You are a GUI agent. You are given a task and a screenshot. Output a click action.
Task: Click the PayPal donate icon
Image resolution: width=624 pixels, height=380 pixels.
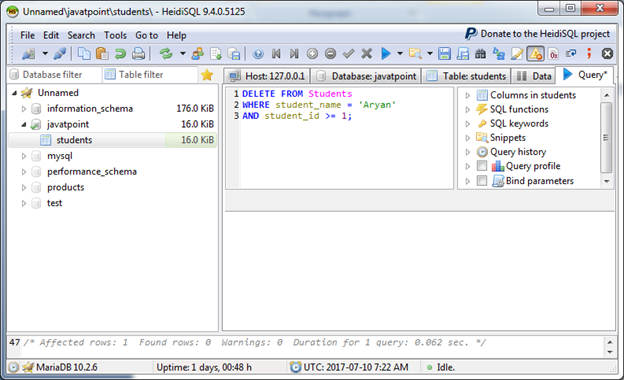pyautogui.click(x=471, y=33)
